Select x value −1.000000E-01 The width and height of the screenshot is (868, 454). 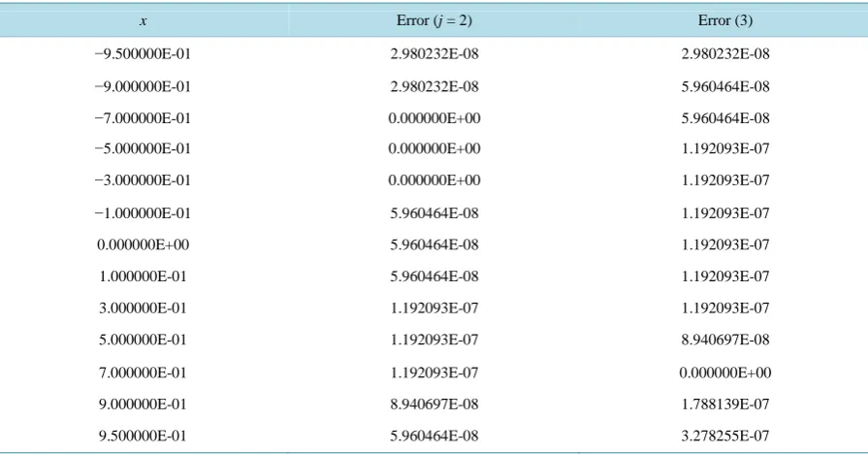click(x=143, y=213)
